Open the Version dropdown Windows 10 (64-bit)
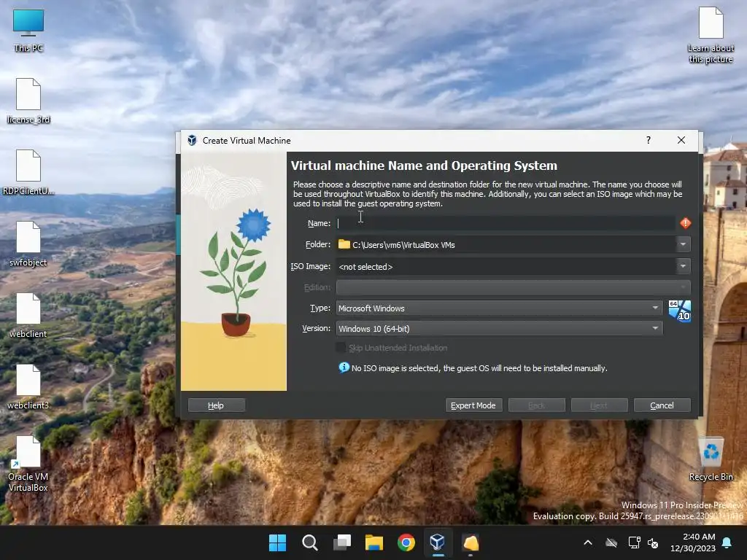 point(499,329)
